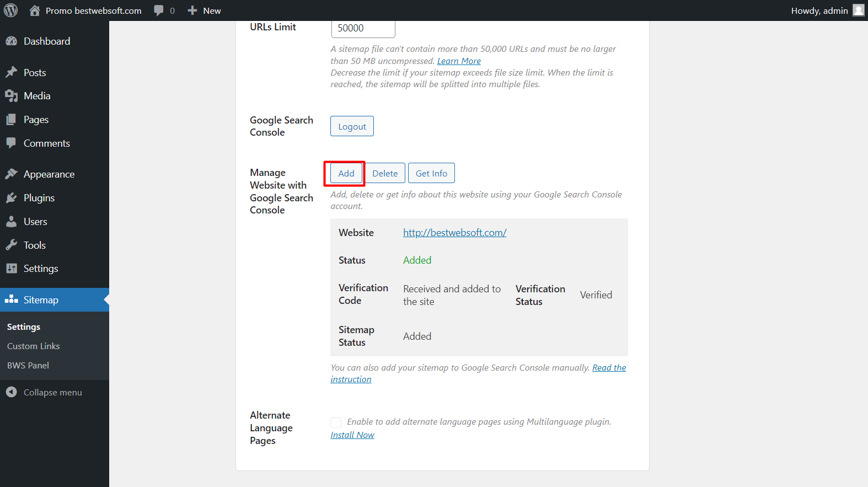This screenshot has width=868, height=487.
Task: Click the Sitemap Status Added value
Action: [x=417, y=336]
